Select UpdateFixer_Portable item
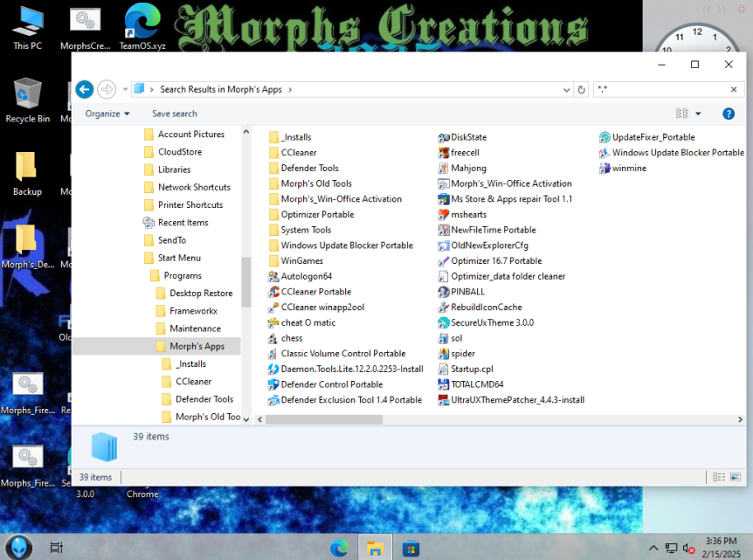The width and height of the screenshot is (753, 560). 647,137
